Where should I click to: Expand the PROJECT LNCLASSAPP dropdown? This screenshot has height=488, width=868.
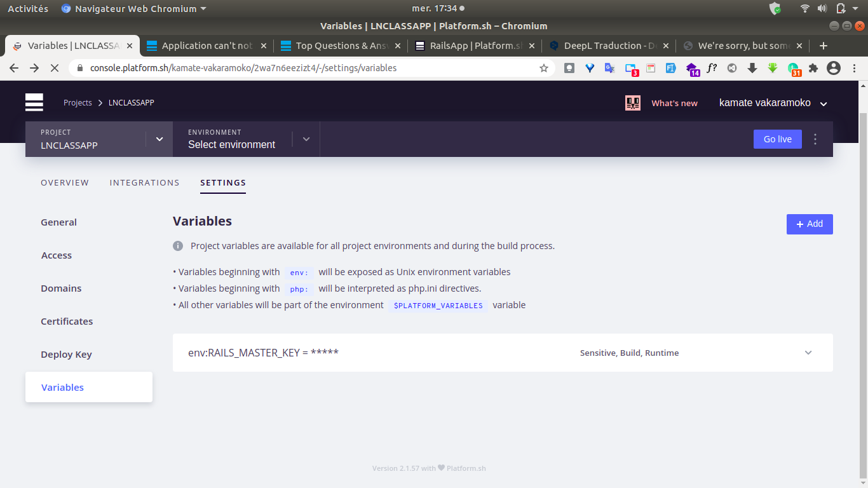(159, 139)
